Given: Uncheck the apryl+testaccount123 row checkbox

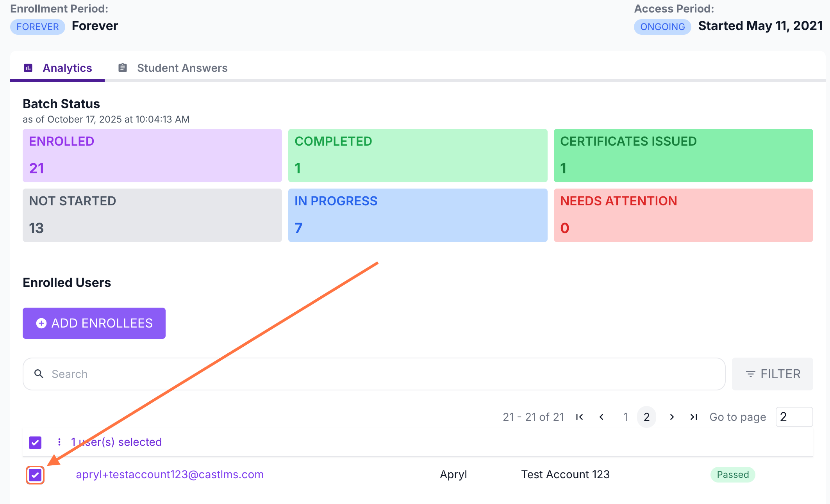Looking at the screenshot, I should tap(35, 475).
